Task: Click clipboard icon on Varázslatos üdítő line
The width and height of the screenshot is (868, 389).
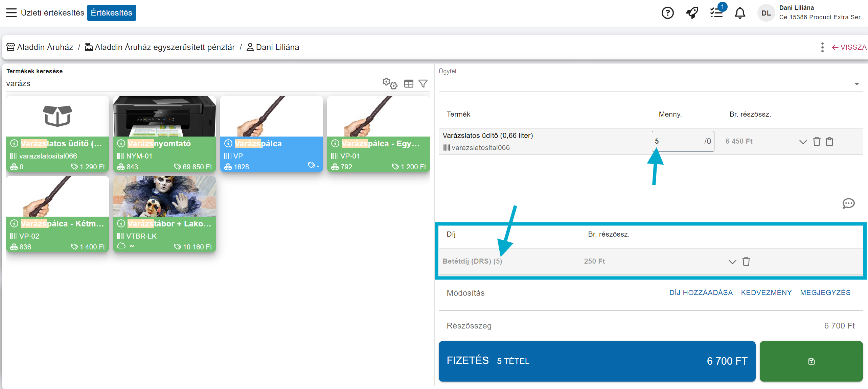Action: point(829,142)
